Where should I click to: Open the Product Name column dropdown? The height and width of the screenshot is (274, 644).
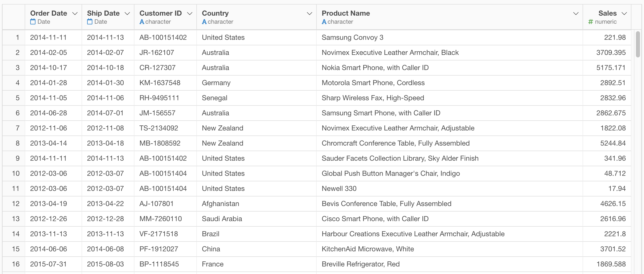(576, 13)
